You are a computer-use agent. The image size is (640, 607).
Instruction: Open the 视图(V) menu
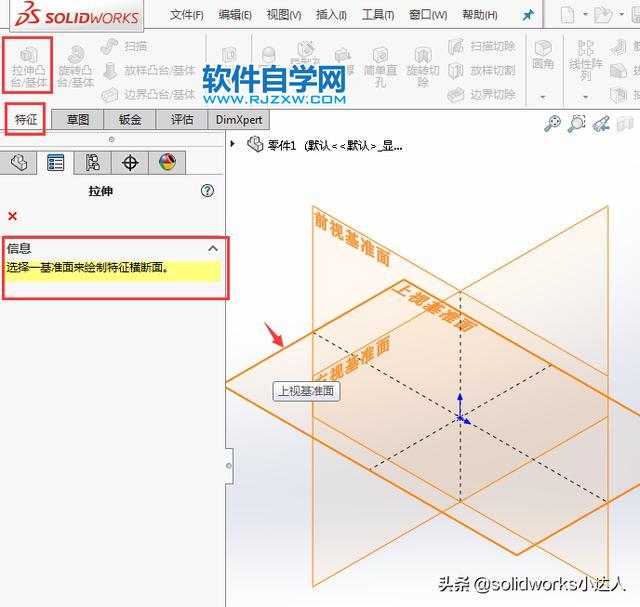[x=284, y=15]
